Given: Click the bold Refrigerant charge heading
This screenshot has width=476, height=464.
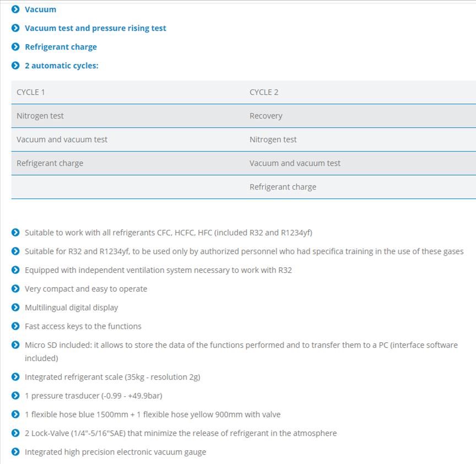Looking at the screenshot, I should tap(61, 47).
